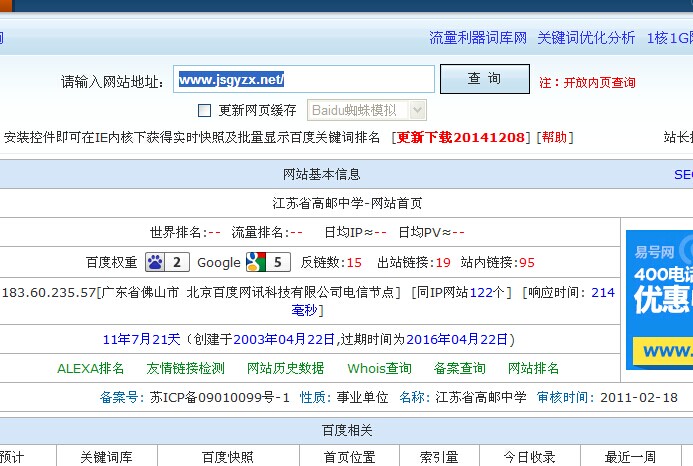Click the 网站基本信息 section header
Viewport: 693px width, 466px height.
tap(322, 174)
